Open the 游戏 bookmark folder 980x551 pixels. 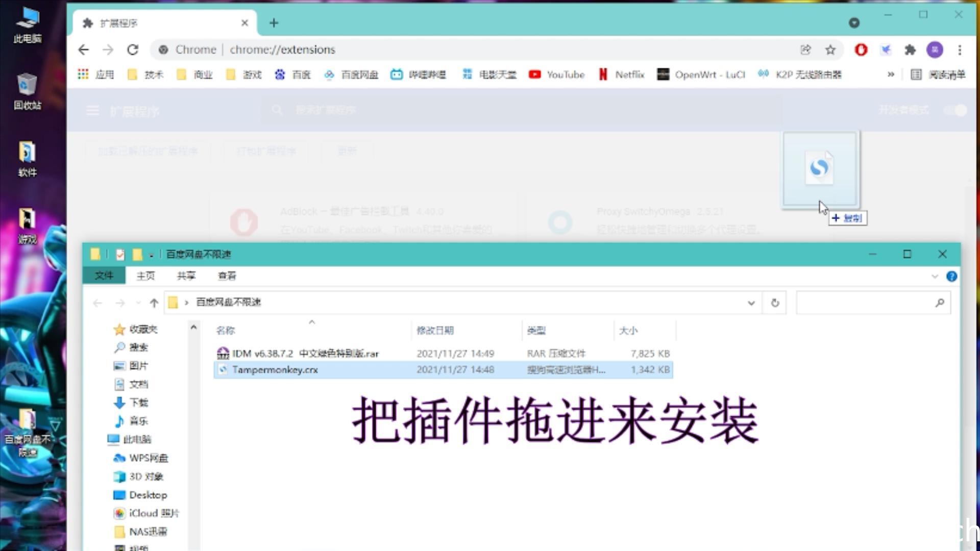244,74
